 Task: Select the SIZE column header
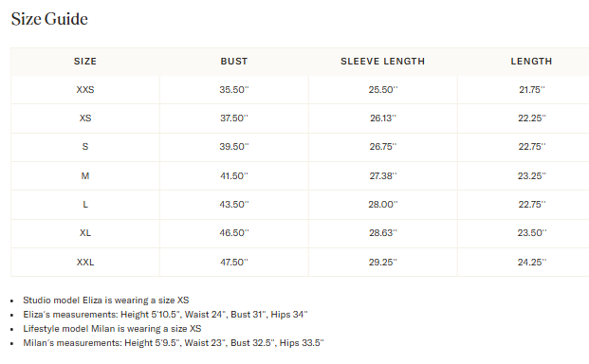85,62
